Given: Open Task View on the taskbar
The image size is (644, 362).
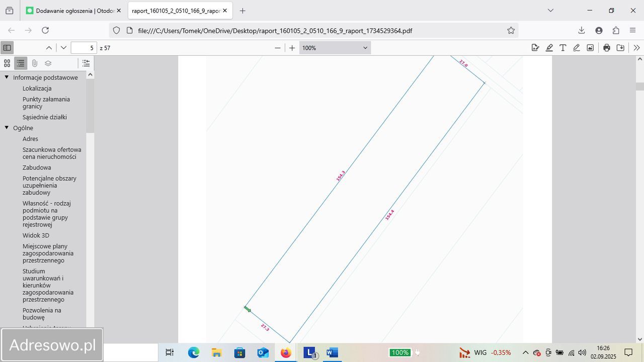Looking at the screenshot, I should click(170, 352).
